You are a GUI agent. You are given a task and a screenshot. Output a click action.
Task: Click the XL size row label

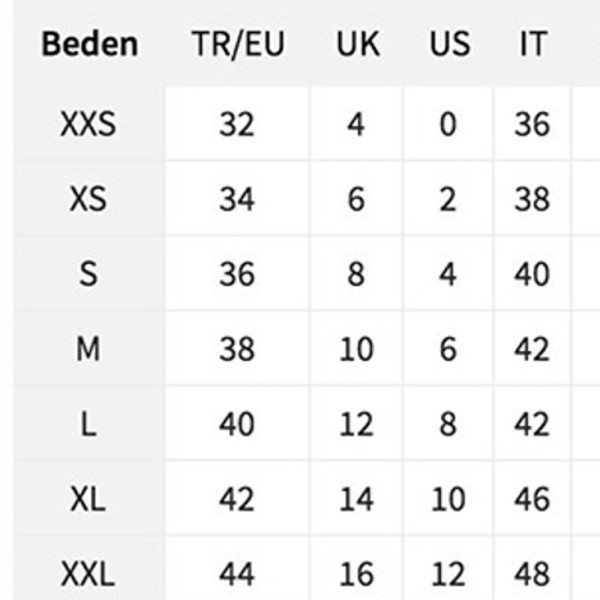click(88, 499)
